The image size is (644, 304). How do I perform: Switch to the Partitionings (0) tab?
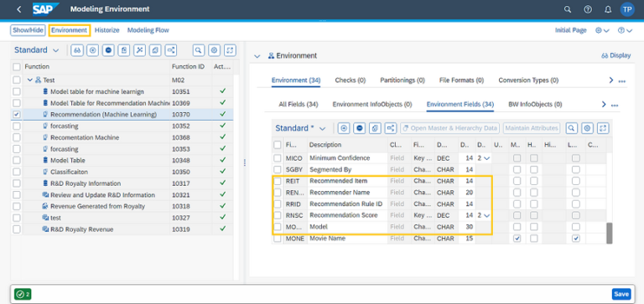pyautogui.click(x=402, y=80)
